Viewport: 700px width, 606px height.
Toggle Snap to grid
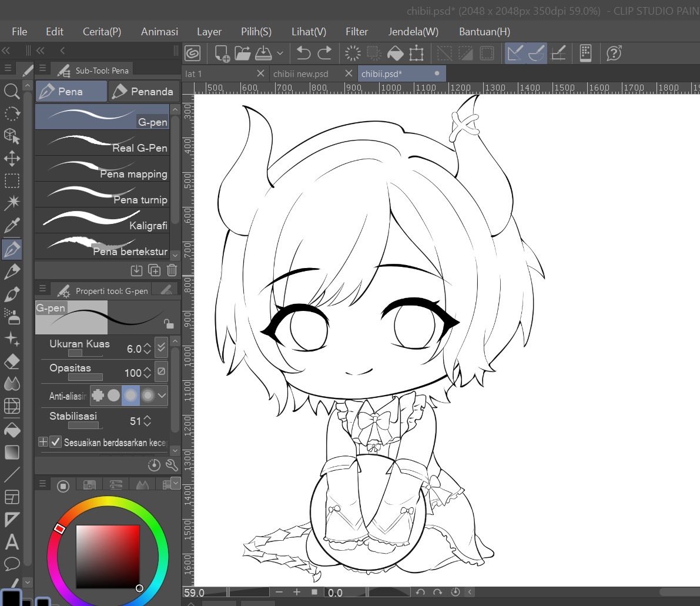pos(558,53)
